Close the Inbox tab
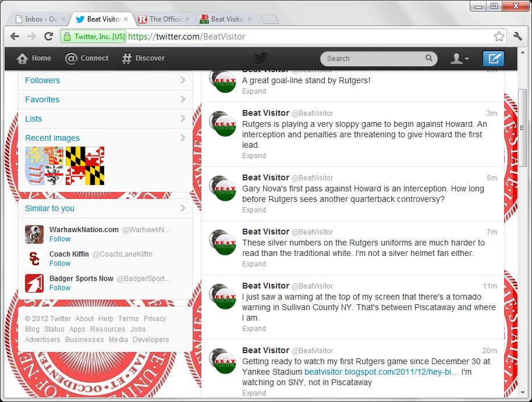532x402 pixels. tap(63, 19)
